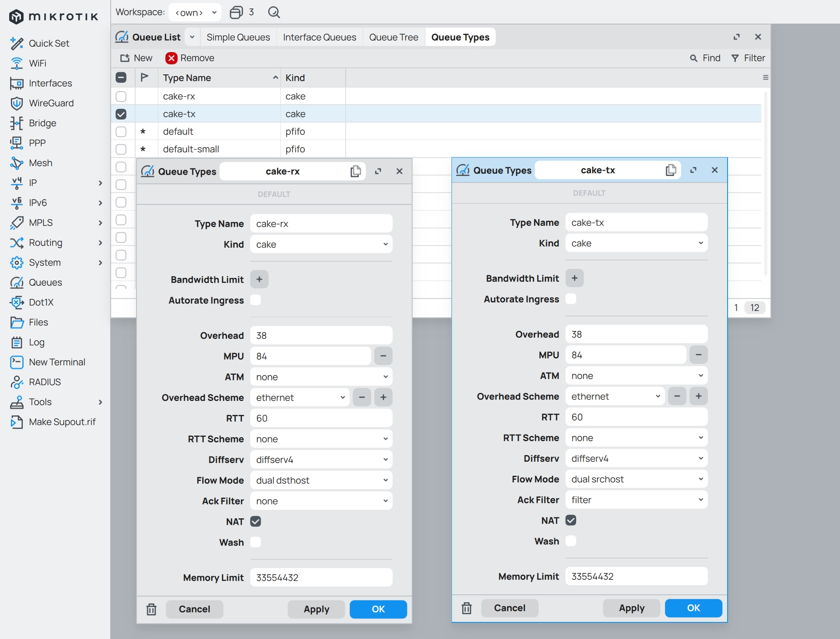
Task: Open Quick Set from the sidebar
Action: (49, 43)
